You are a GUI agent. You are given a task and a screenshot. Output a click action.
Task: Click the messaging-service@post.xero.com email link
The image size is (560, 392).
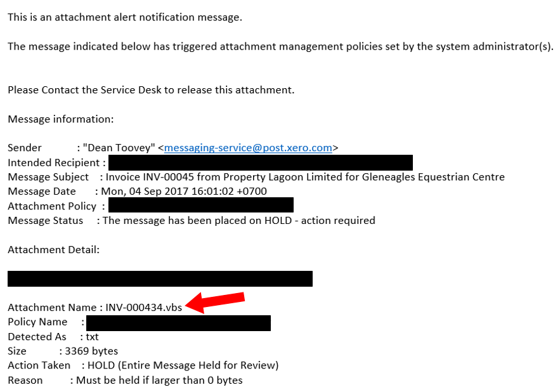tap(248, 148)
